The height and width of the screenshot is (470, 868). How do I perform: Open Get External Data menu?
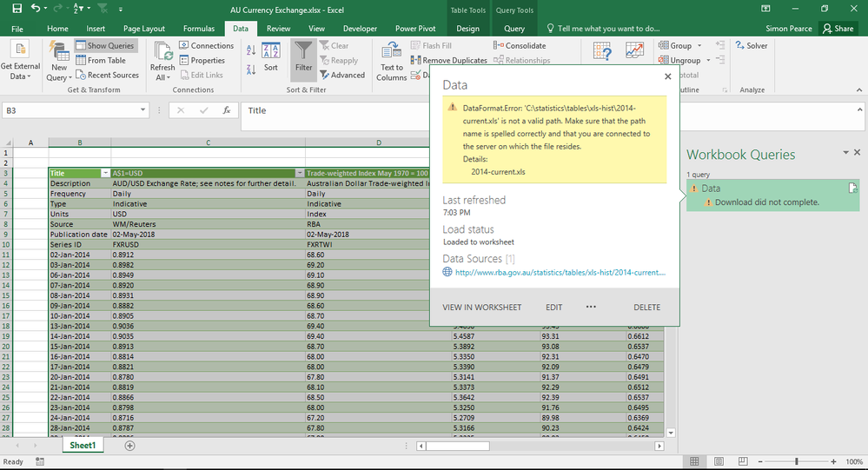pyautogui.click(x=21, y=61)
